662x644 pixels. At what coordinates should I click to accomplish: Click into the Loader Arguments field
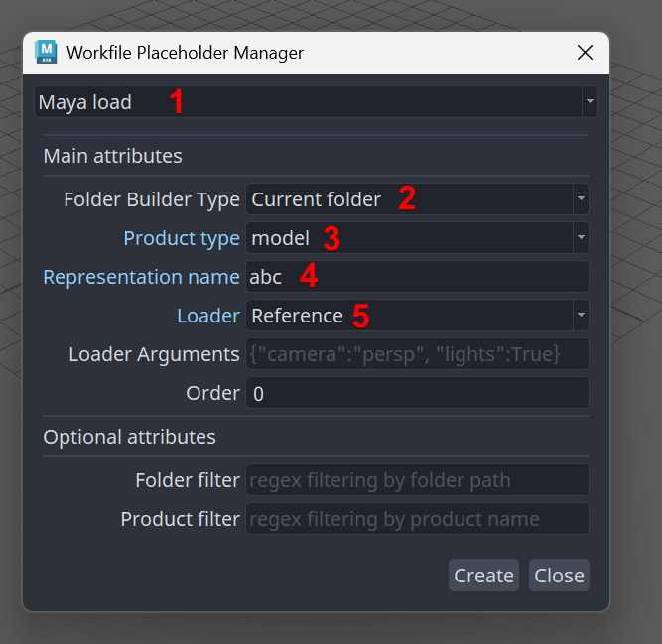click(x=417, y=354)
